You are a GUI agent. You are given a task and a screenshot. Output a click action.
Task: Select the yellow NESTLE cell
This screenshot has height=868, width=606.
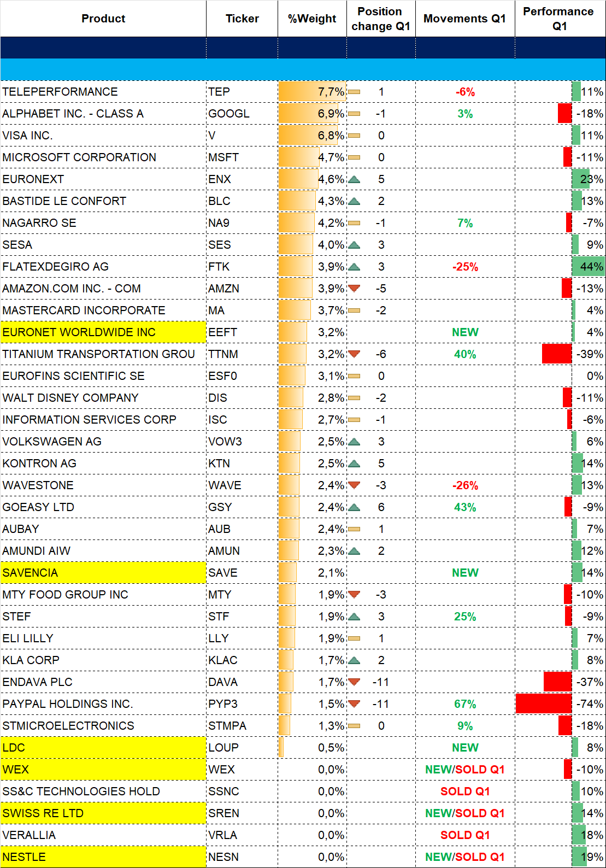point(103,857)
